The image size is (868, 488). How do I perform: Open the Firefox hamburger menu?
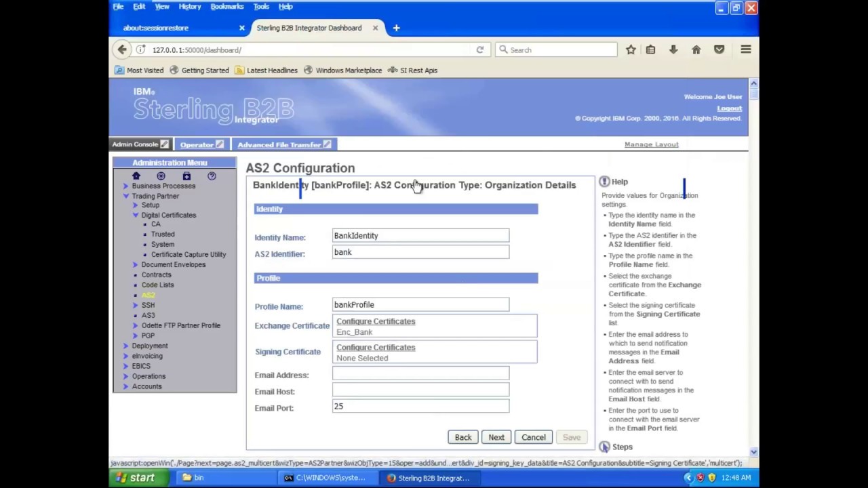[x=746, y=49]
